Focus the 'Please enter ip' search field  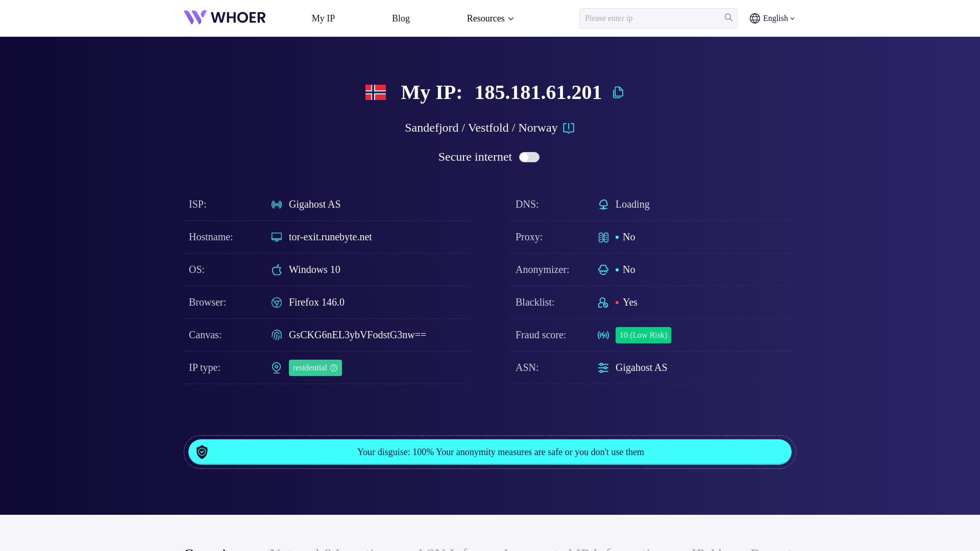(658, 18)
